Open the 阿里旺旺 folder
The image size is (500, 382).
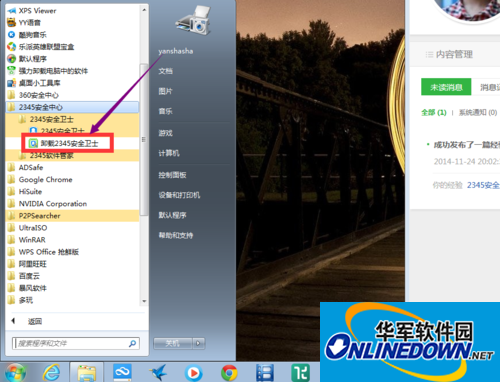tap(72, 264)
